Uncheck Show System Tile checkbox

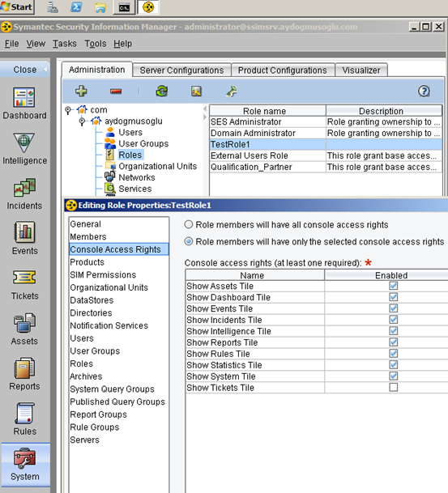pos(393,376)
